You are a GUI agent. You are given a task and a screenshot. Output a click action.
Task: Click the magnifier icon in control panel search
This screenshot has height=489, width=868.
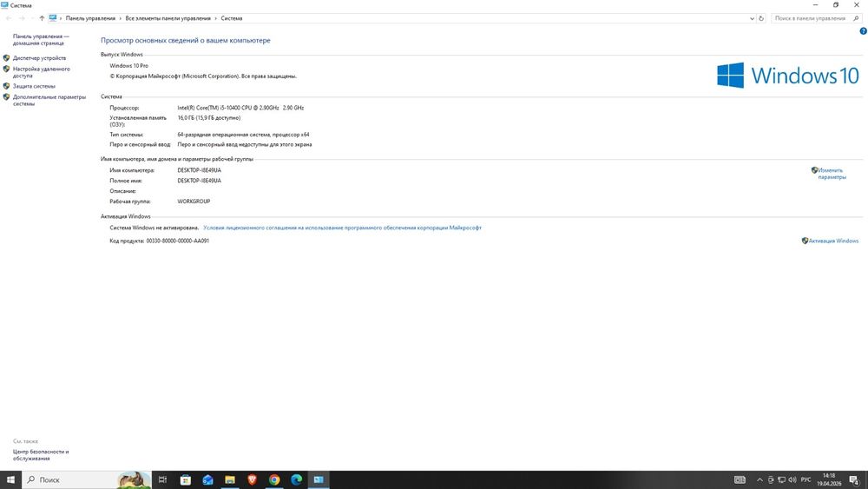(x=856, y=18)
